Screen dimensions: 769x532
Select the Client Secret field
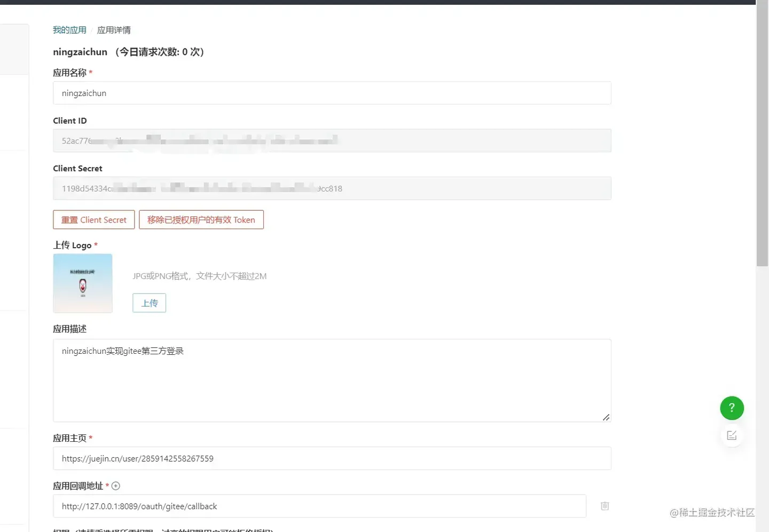pyautogui.click(x=332, y=188)
